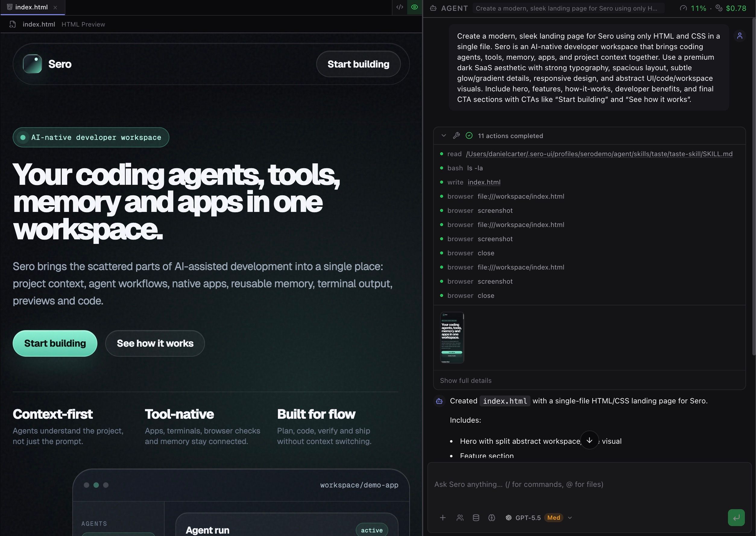Select the brain icon in the input toolbar
756x536 pixels.
(492, 518)
